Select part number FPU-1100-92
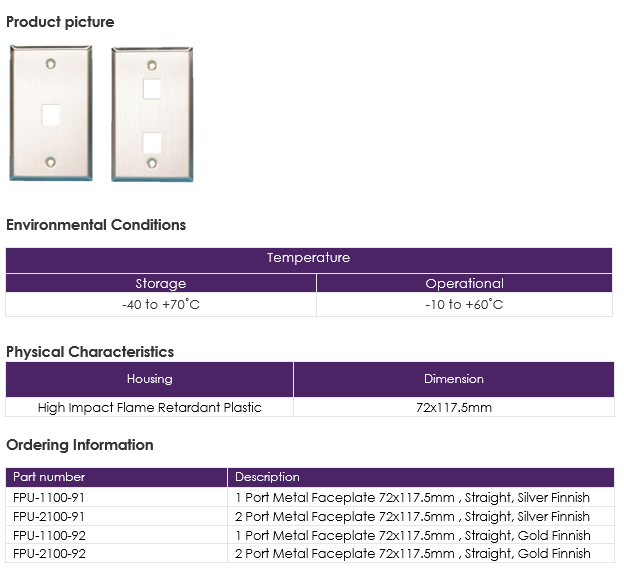 pyautogui.click(x=49, y=535)
